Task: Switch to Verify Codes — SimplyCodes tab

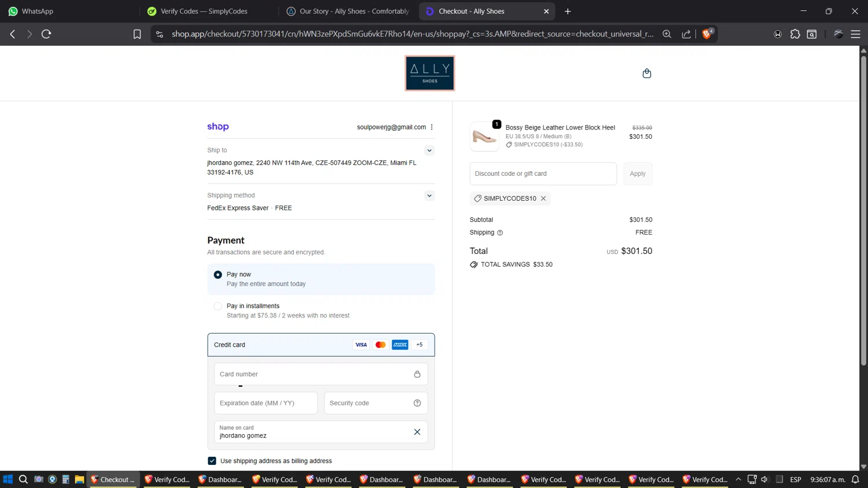Action: pyautogui.click(x=208, y=11)
